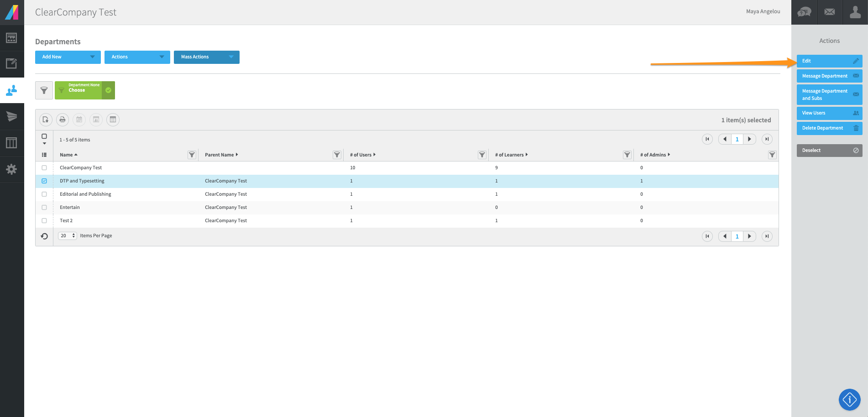The height and width of the screenshot is (417, 868).
Task: Open the # of Admins column filter icon
Action: click(x=772, y=155)
